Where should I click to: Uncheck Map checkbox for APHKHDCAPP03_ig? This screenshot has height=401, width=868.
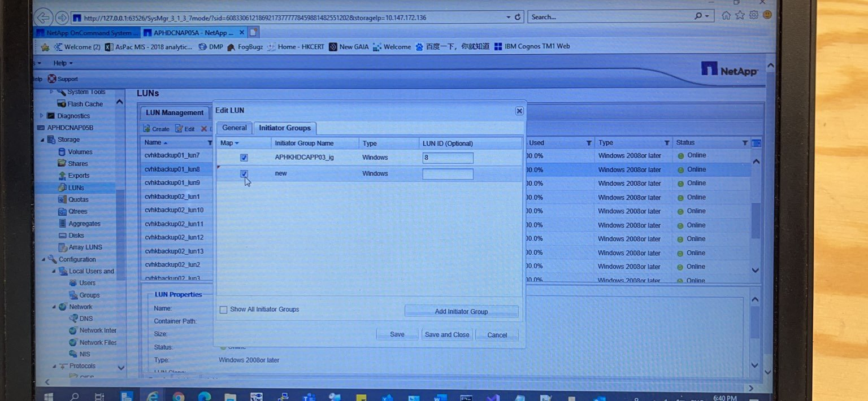[x=244, y=158]
